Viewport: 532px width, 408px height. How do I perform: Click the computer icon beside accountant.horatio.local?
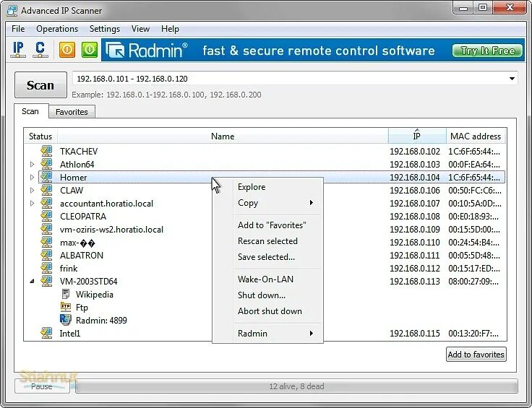(46, 203)
